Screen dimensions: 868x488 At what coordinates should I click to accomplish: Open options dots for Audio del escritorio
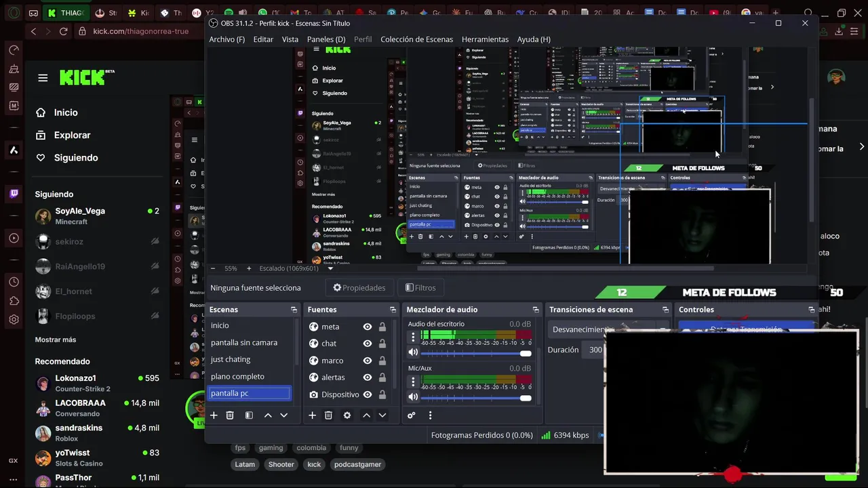pyautogui.click(x=413, y=338)
